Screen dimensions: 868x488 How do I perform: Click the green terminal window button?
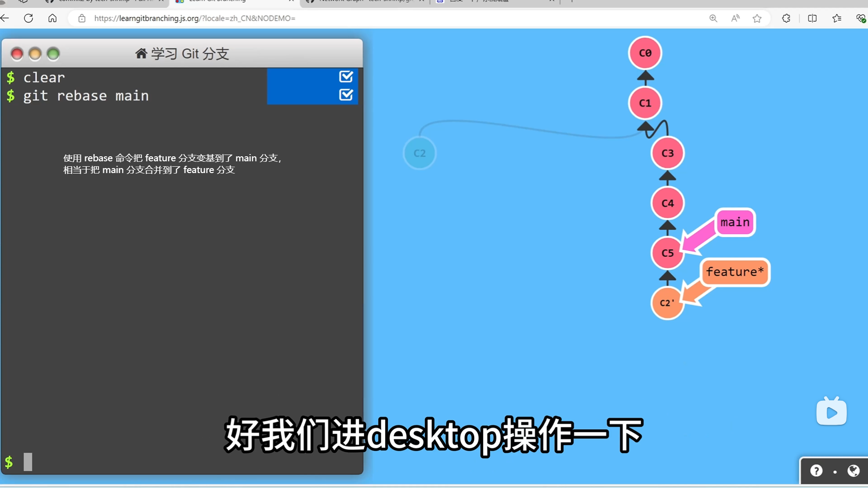[x=53, y=54]
